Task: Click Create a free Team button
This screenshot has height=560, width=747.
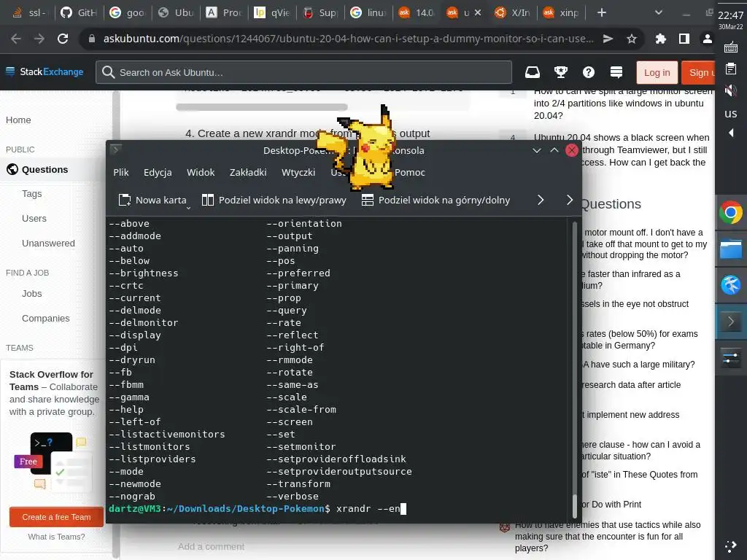Action: [56, 517]
